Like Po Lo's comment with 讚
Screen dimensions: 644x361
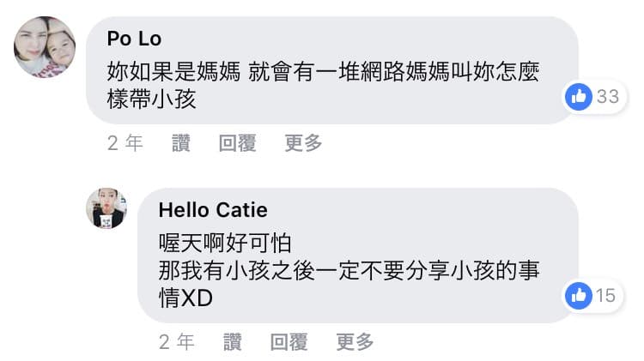click(x=180, y=143)
